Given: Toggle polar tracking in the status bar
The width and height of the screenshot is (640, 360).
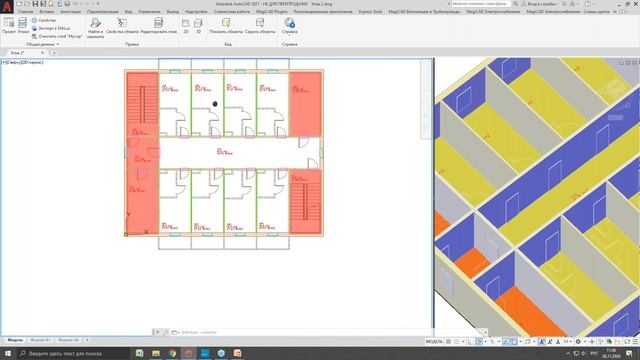Looking at the screenshot, I should [x=478, y=342].
